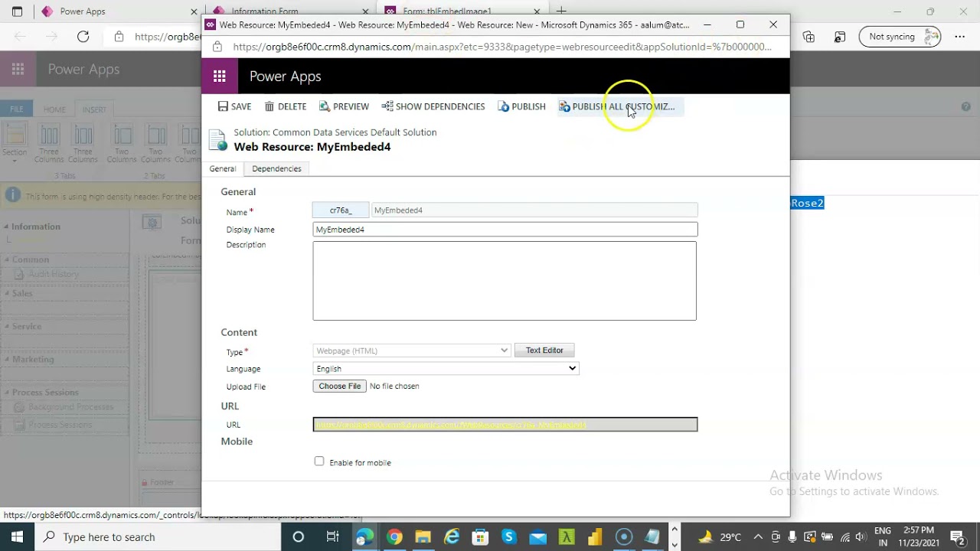Screen dimensions: 980x551
Task: Open the background Power Apps waffle menu
Action: [x=18, y=70]
